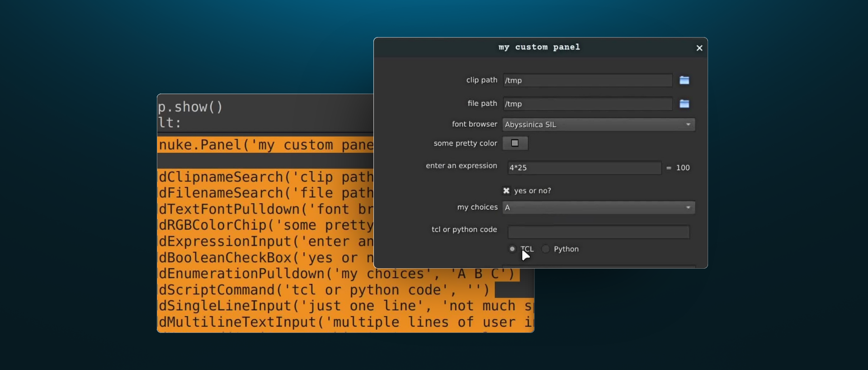Click the 'clip path' label
The width and height of the screenshot is (868, 370).
481,80
